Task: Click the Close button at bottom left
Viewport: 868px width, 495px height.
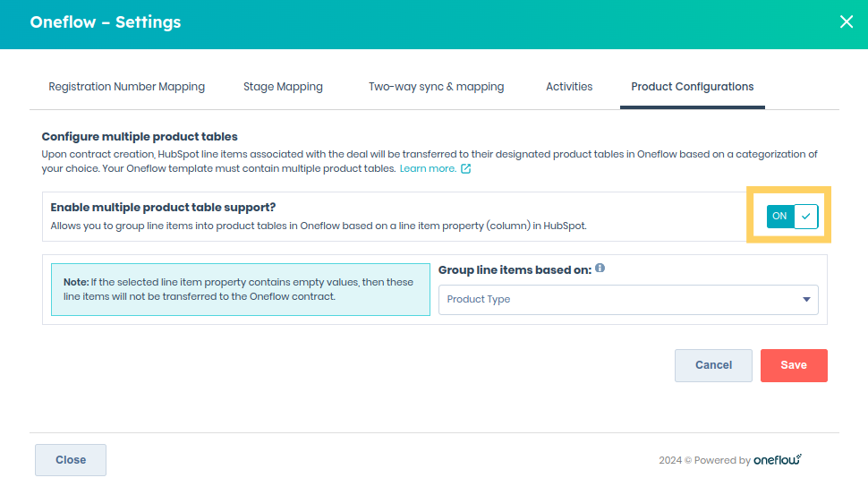Action: 71,460
